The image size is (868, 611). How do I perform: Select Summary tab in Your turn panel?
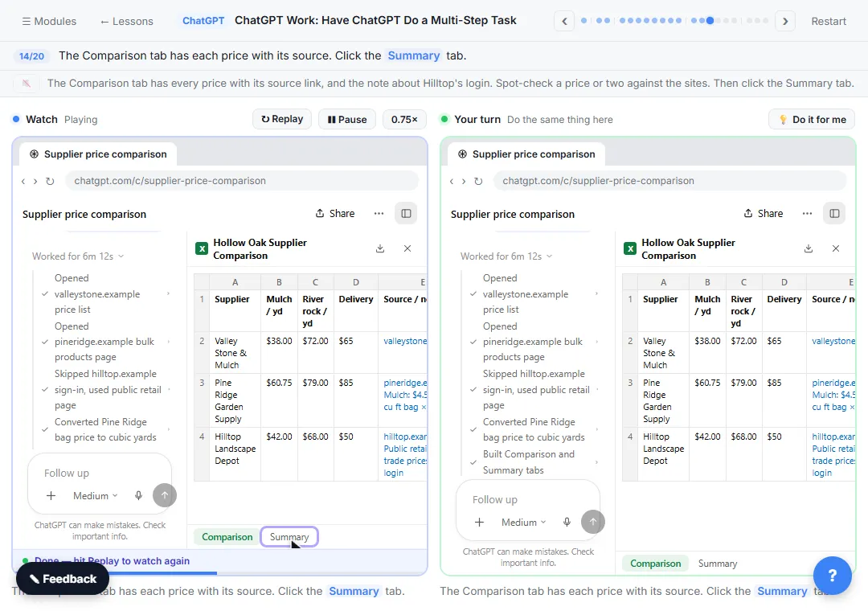point(718,564)
